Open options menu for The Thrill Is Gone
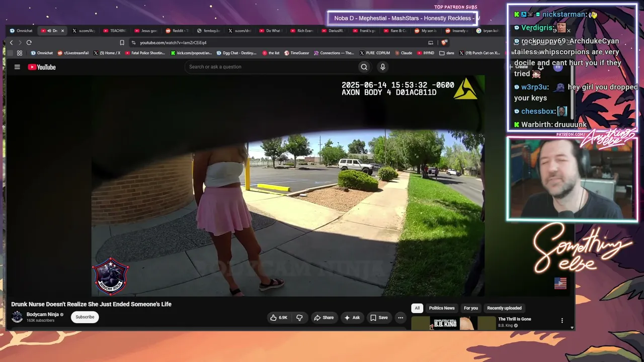The height and width of the screenshot is (362, 644). (562, 321)
